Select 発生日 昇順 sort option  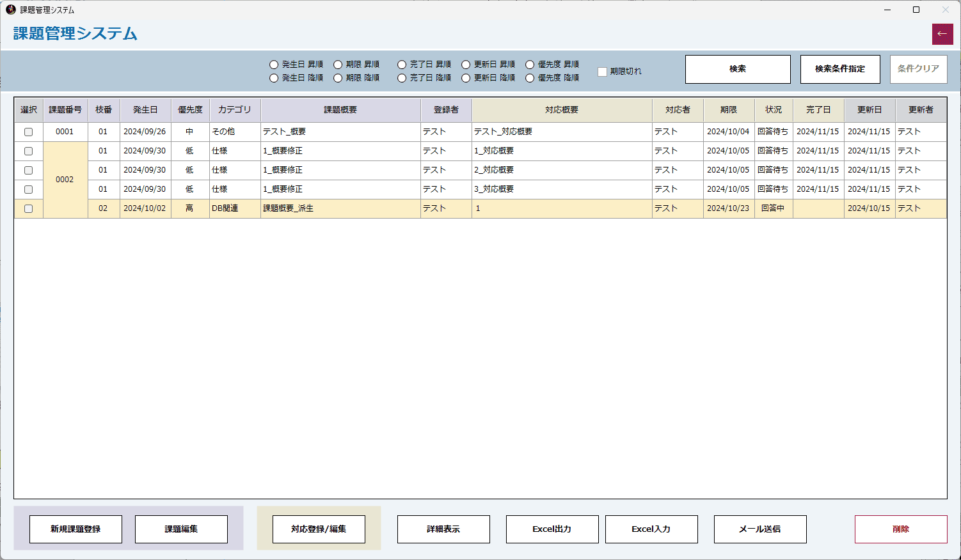point(296,65)
